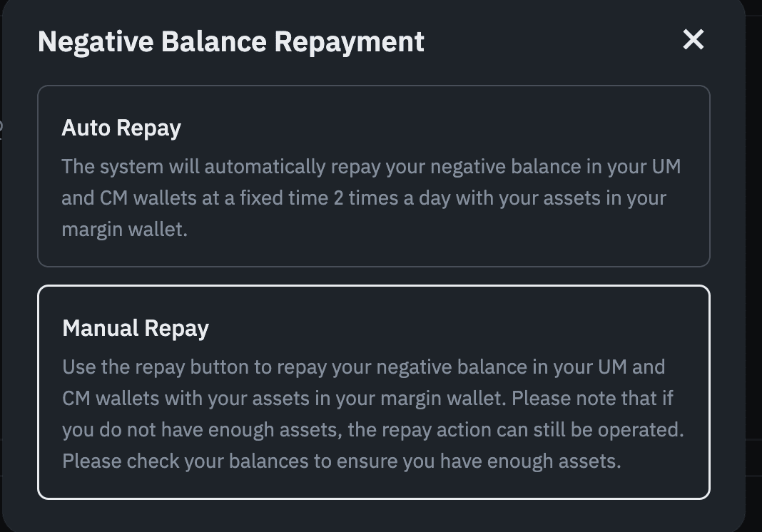Close the Negative Balance Repayment dialog
This screenshot has width=762, height=532.
(693, 40)
